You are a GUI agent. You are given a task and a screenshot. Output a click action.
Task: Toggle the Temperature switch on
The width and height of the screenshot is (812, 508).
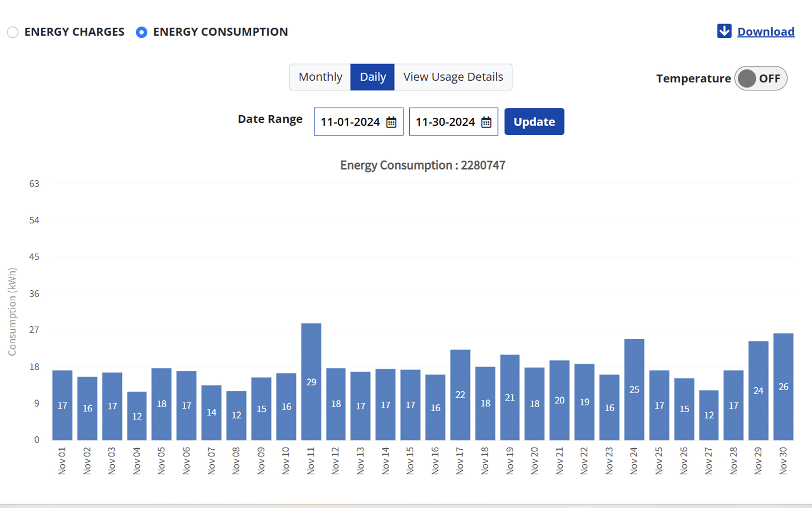(x=760, y=78)
